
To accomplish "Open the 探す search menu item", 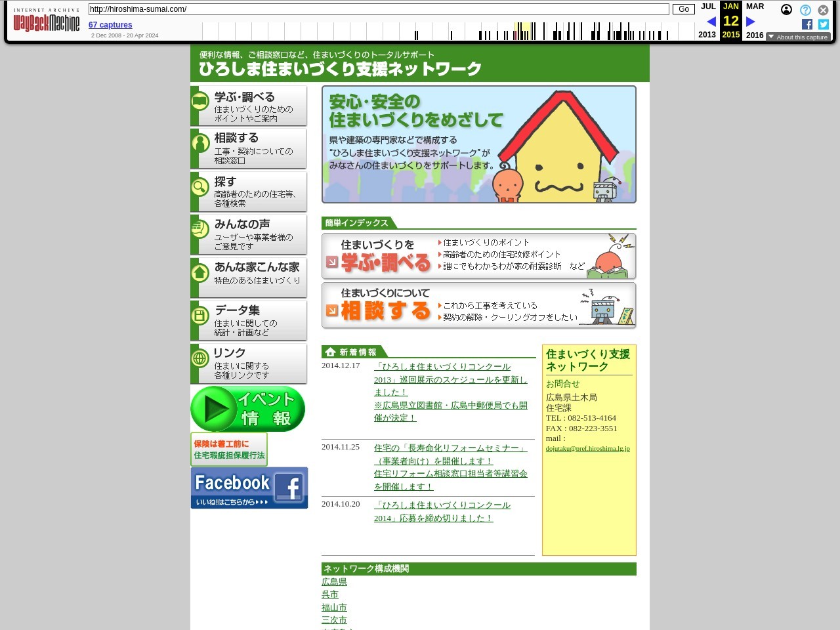I will click(x=249, y=192).
